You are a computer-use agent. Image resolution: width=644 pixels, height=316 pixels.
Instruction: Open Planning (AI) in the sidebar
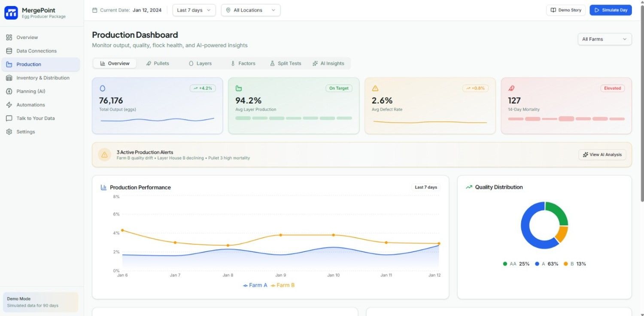(30, 91)
